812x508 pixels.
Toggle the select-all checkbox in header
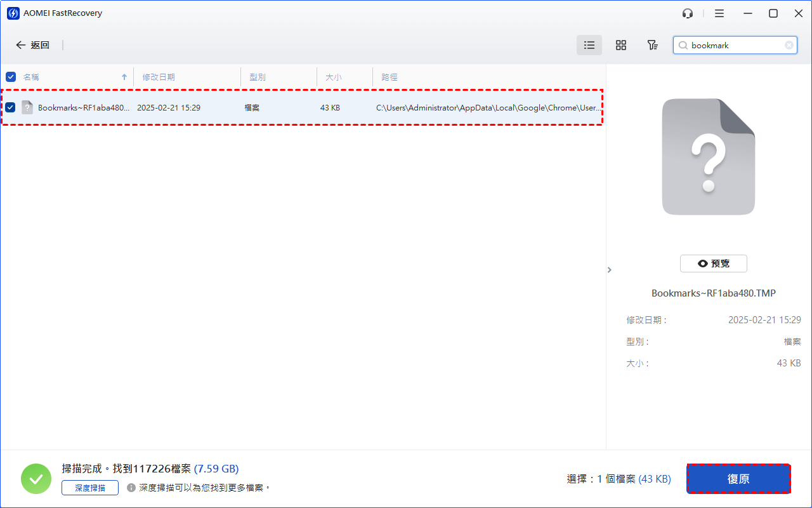tap(11, 77)
